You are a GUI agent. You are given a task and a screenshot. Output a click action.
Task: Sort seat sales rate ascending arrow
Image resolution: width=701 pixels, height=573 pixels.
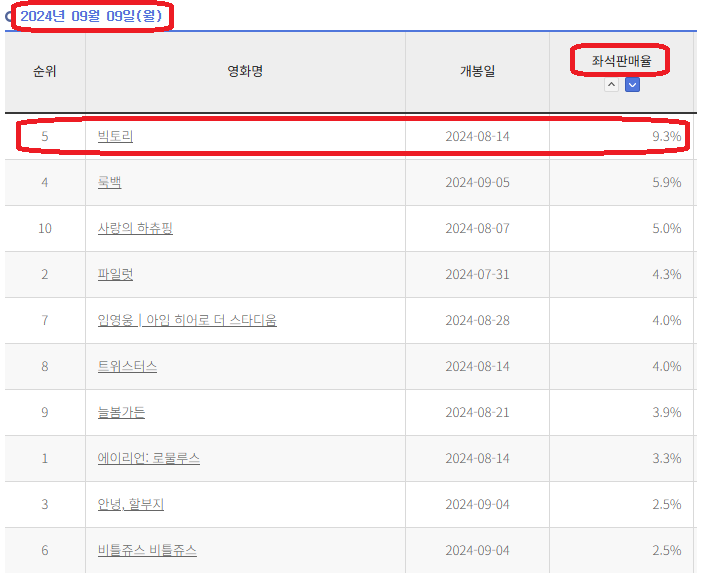611,84
